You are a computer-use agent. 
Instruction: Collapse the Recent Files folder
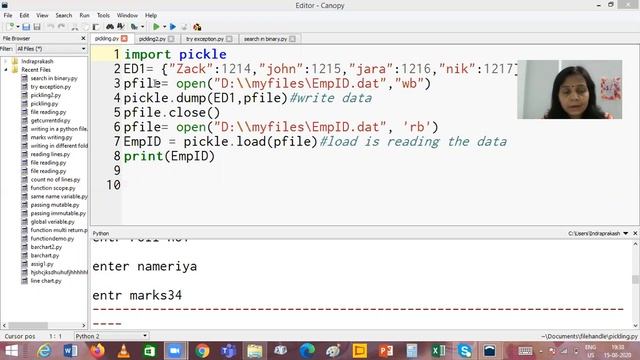(x=6, y=70)
